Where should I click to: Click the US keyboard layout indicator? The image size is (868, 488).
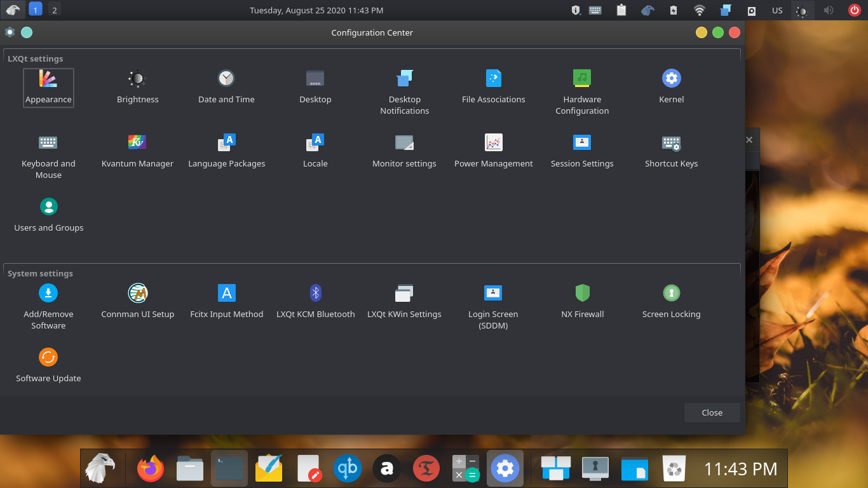[x=777, y=10]
